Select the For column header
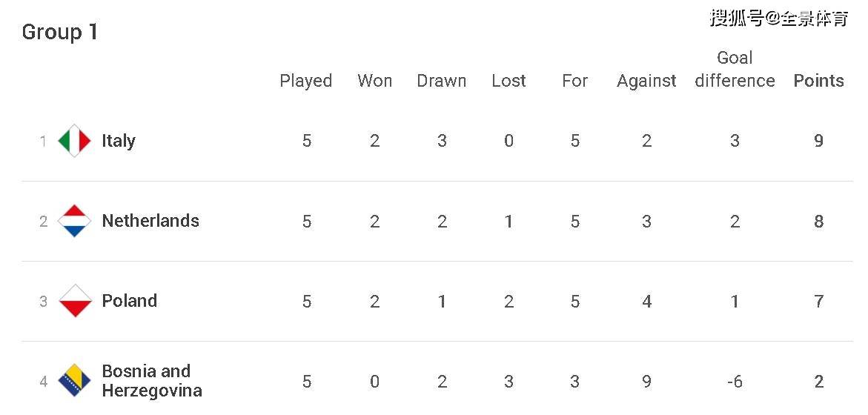This screenshot has width=868, height=415. [x=574, y=81]
